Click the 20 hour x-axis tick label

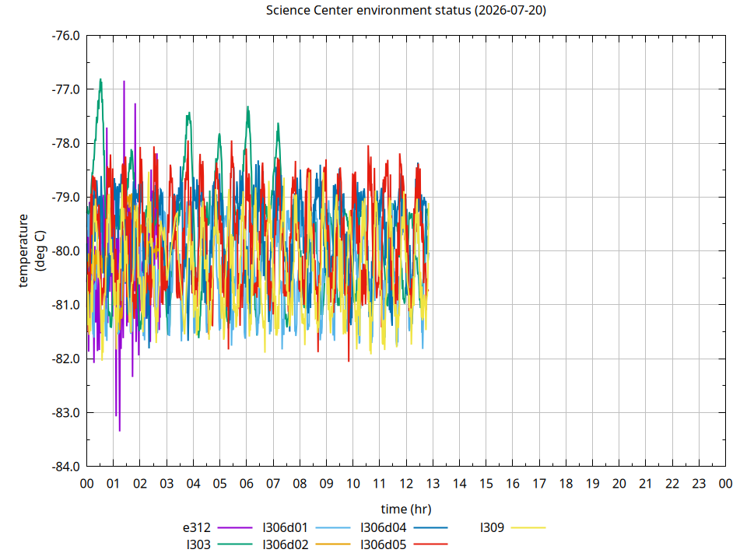click(619, 484)
